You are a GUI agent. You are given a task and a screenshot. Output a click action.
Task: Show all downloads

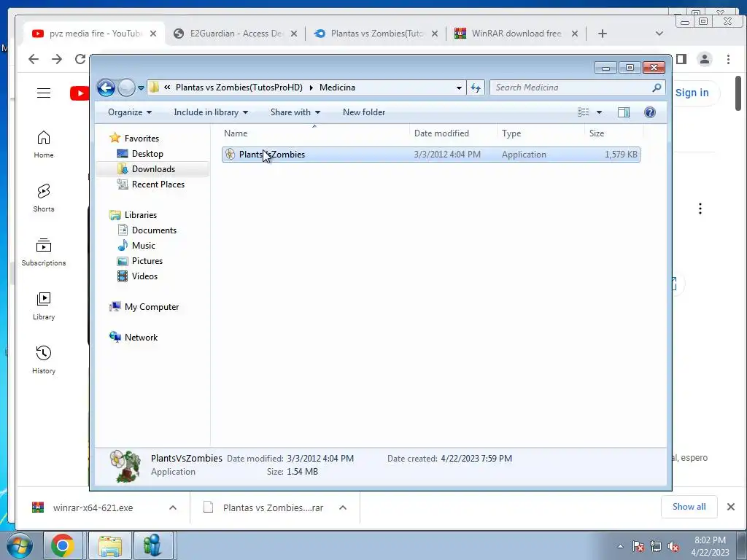[x=689, y=507]
